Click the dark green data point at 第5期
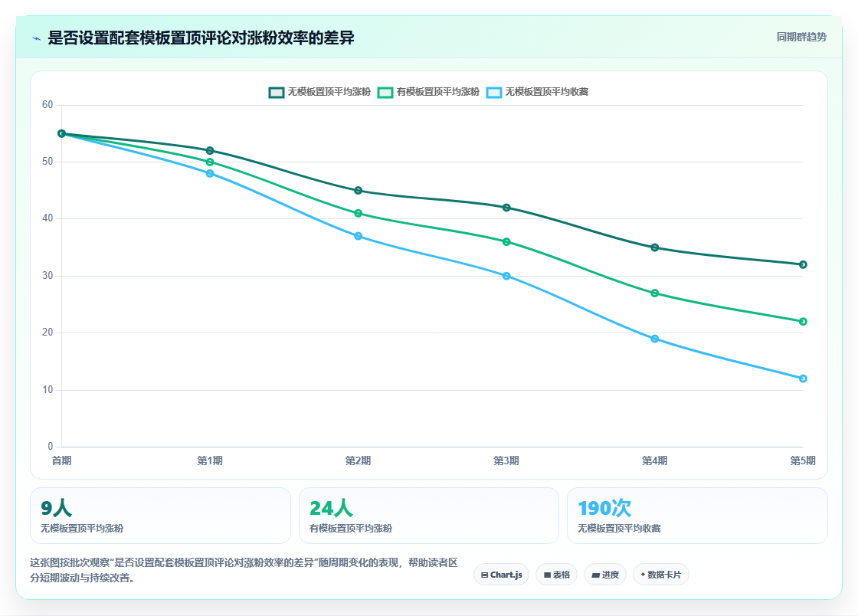This screenshot has width=858, height=616. [804, 265]
